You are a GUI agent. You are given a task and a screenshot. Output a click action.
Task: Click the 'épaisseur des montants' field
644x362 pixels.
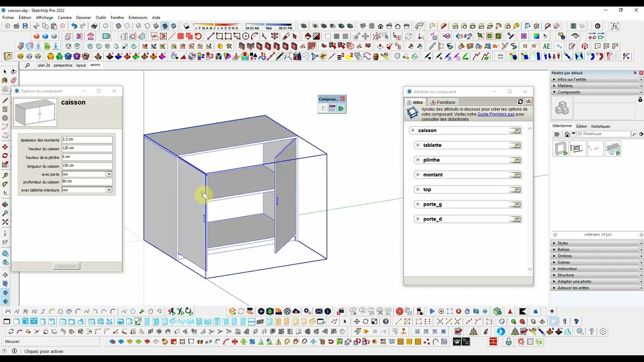point(87,140)
